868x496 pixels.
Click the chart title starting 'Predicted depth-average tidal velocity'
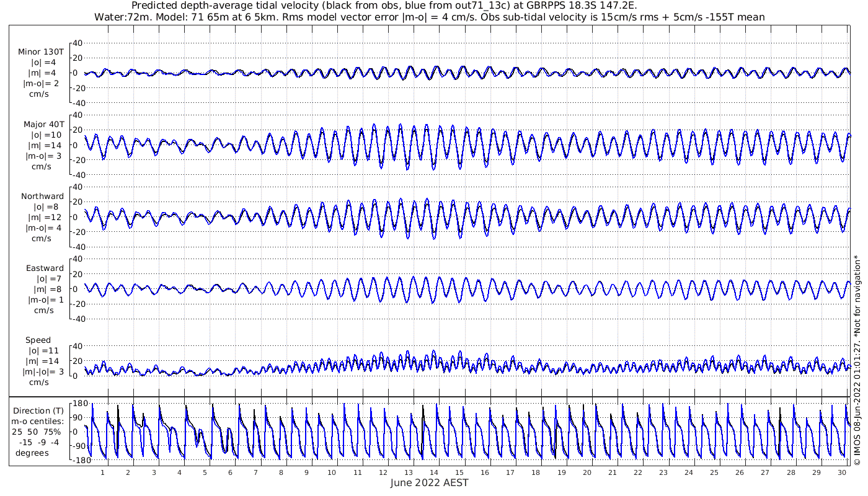point(384,6)
